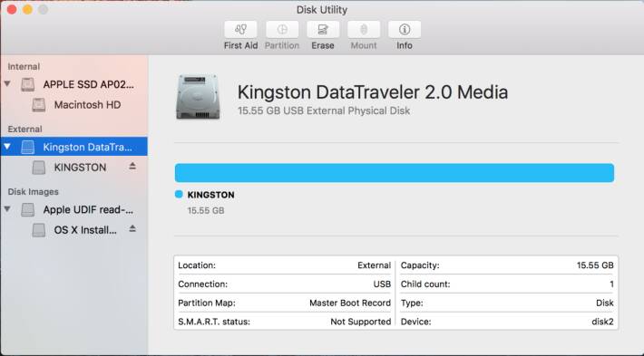
Task: Select APPLE SSD AP02 in sidebar
Action: pyautogui.click(x=74, y=84)
